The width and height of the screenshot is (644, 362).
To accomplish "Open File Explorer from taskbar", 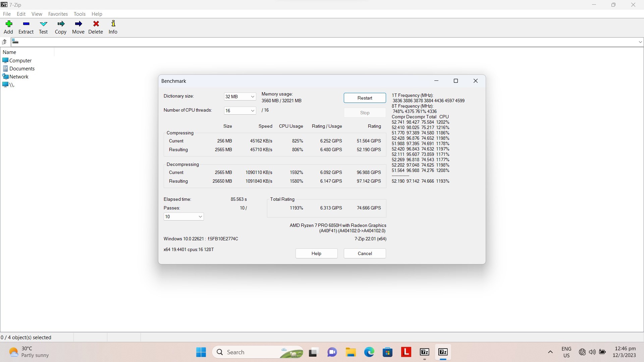I will 351,352.
